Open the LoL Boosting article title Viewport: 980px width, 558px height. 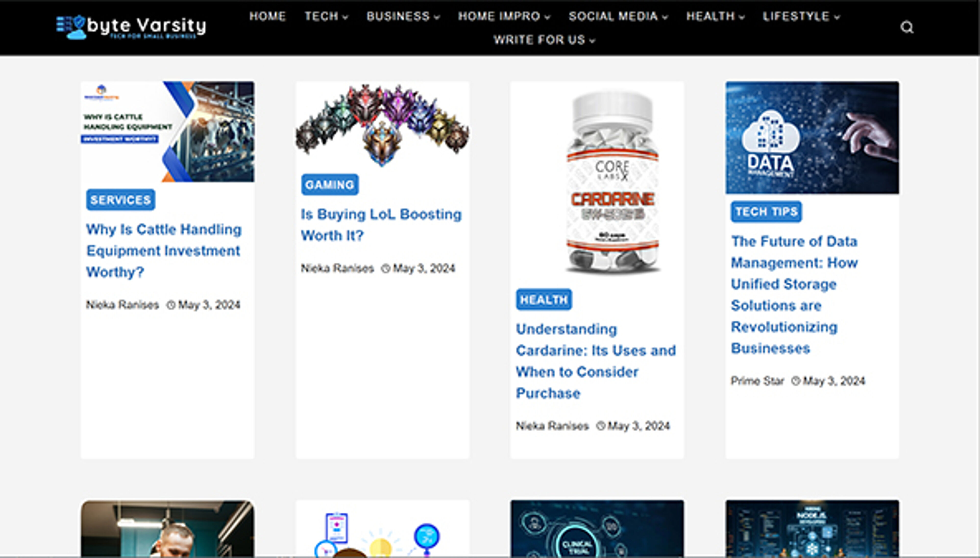(381, 225)
